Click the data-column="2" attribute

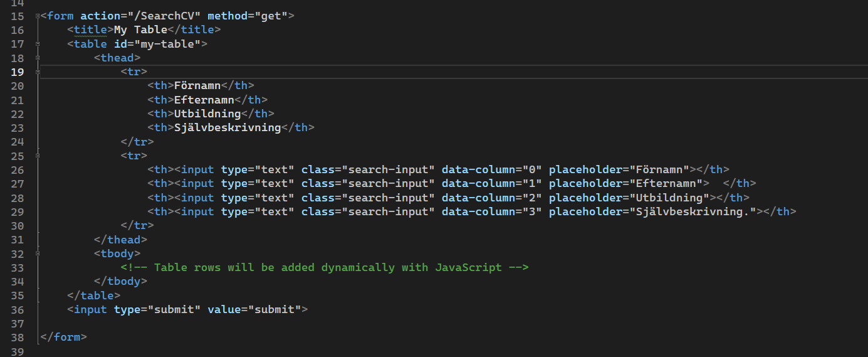pos(491,198)
